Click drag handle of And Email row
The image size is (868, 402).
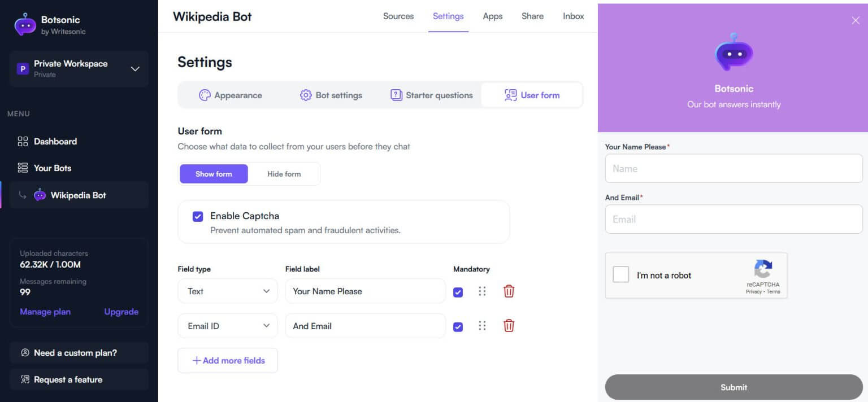[x=482, y=326]
